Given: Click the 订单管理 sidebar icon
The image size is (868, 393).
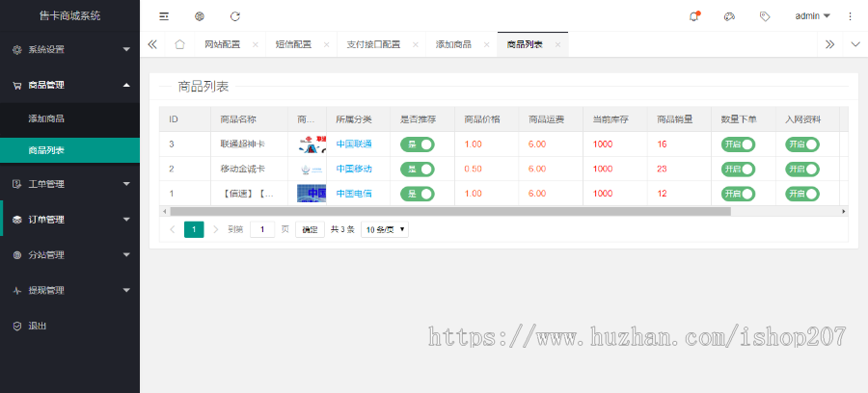Looking at the screenshot, I should pyautogui.click(x=17, y=220).
